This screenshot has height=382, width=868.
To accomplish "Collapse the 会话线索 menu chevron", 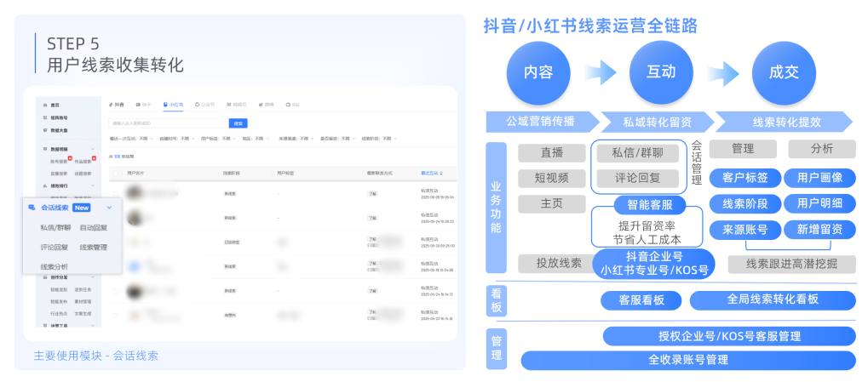I will click(109, 208).
